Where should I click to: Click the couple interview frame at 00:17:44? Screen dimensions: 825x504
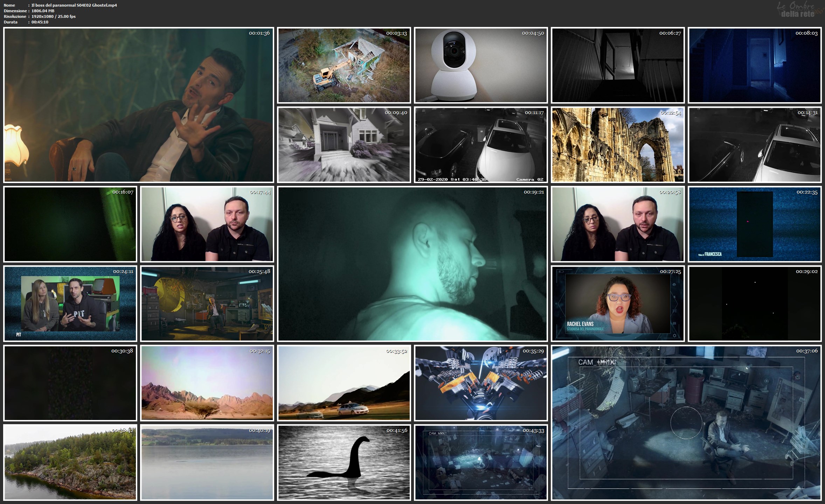[207, 224]
